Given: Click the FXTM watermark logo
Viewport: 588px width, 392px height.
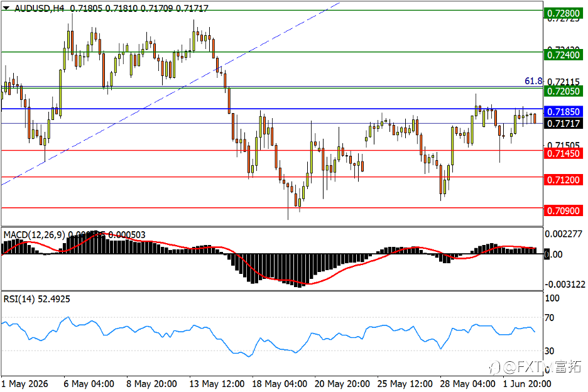Looking at the screenshot, I should [535, 367].
